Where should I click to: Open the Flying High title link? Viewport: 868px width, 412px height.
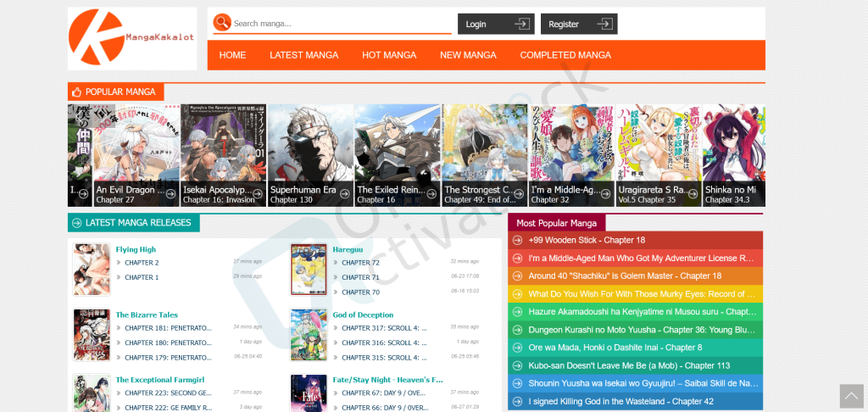pyautogui.click(x=136, y=250)
